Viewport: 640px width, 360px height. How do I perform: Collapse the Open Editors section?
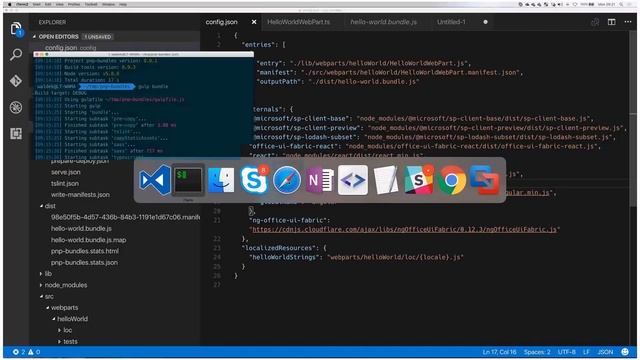click(34, 37)
